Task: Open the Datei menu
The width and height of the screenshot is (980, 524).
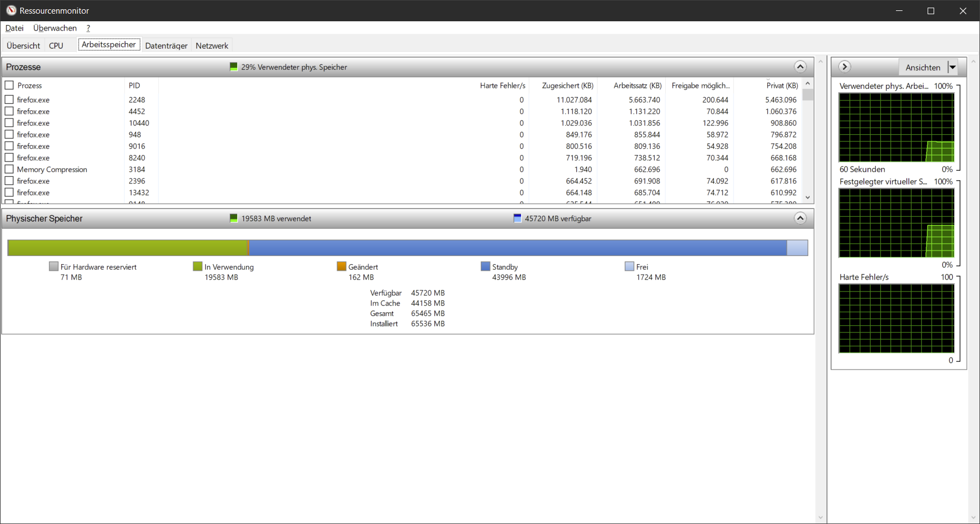Action: (15, 28)
